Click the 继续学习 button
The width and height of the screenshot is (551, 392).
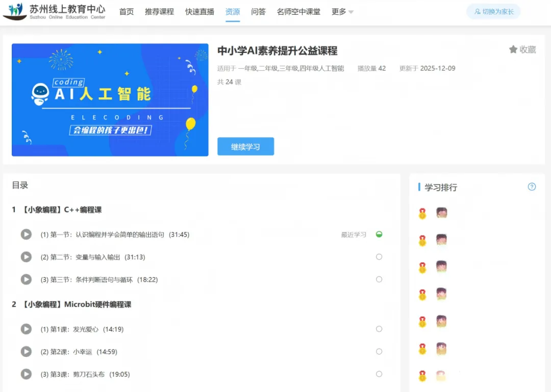245,146
